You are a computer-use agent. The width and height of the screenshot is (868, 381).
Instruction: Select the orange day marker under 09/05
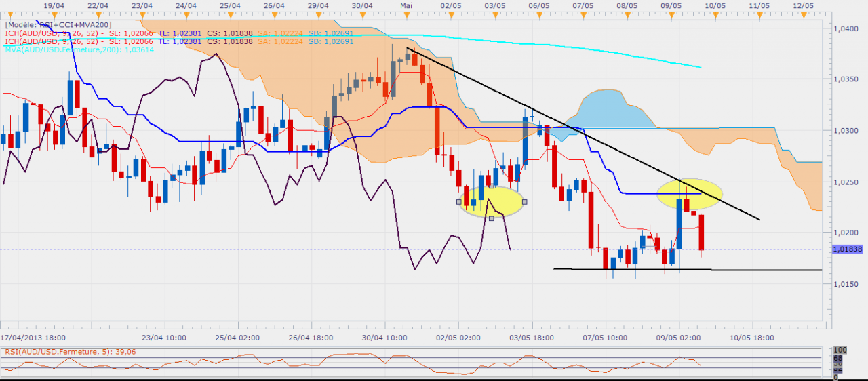[671, 14]
